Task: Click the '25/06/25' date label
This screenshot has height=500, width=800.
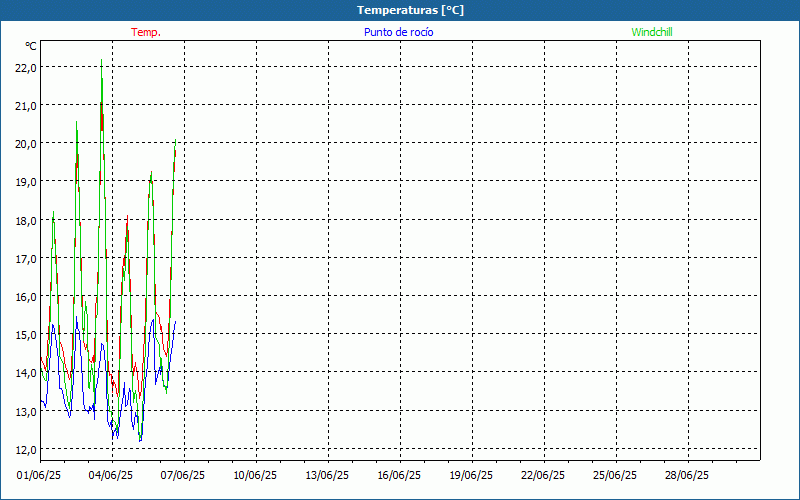Action: [x=615, y=476]
